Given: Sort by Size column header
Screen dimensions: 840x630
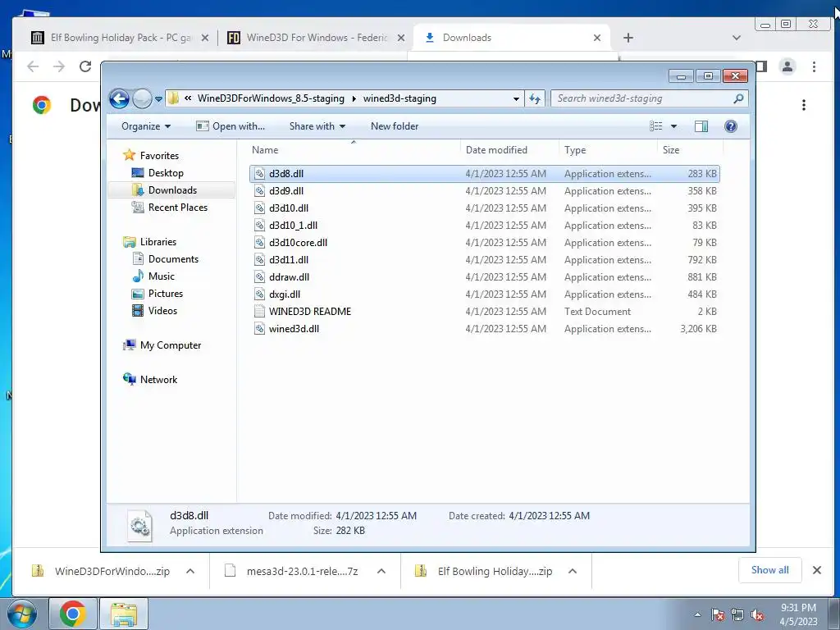Looking at the screenshot, I should coord(690,150).
